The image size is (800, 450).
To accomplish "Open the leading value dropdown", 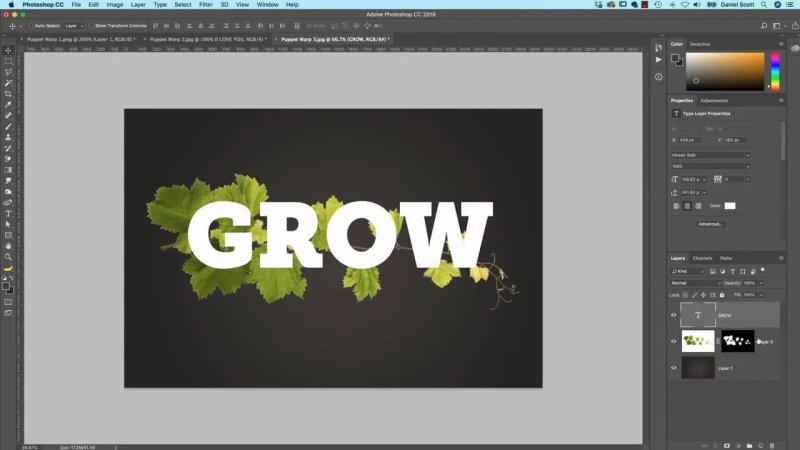I will coord(705,192).
